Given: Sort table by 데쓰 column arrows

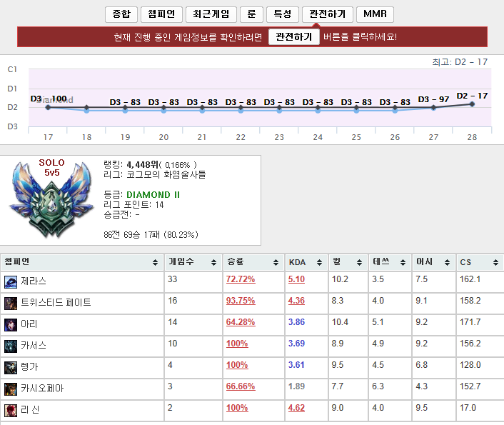Looking at the screenshot, I should (403, 263).
